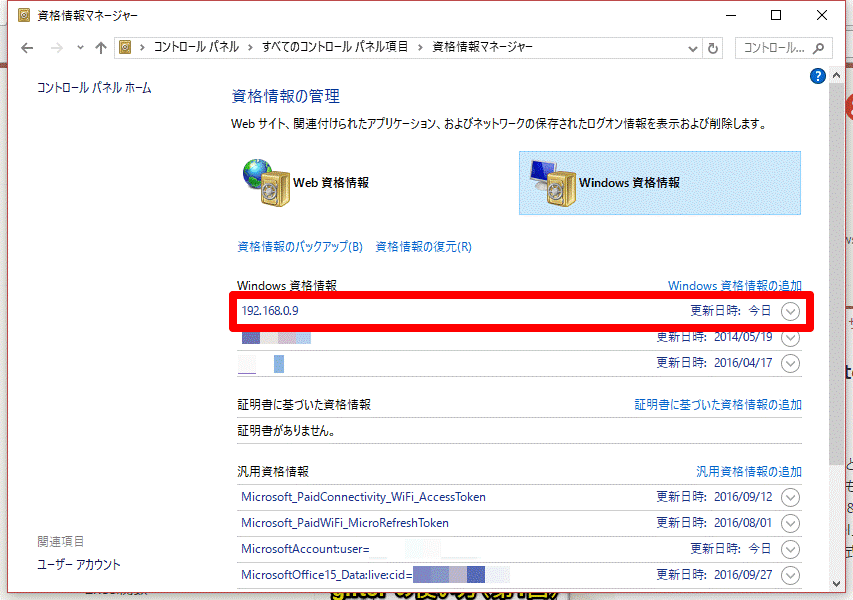Screen dimensions: 853x600
Task: Expand the Microsoft_PaidWiFi_MicroRefreshToken entry
Action: pyautogui.click(x=790, y=523)
